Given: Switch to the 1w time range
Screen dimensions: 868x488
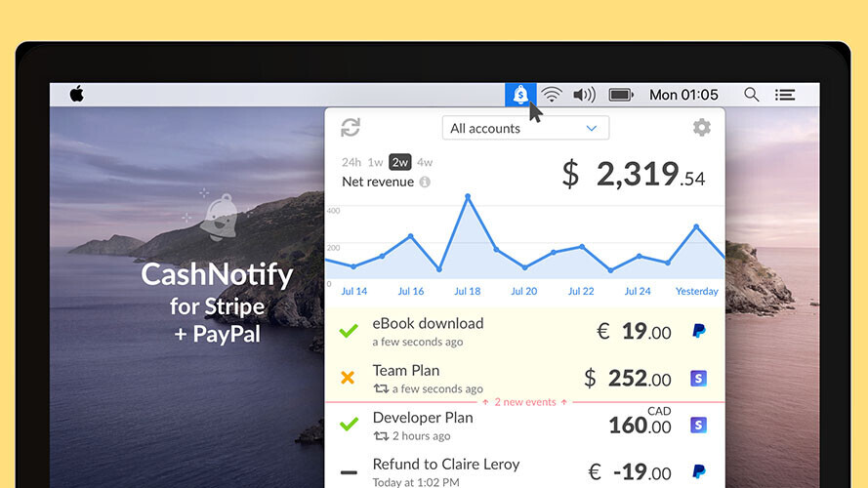Looking at the screenshot, I should click(375, 162).
